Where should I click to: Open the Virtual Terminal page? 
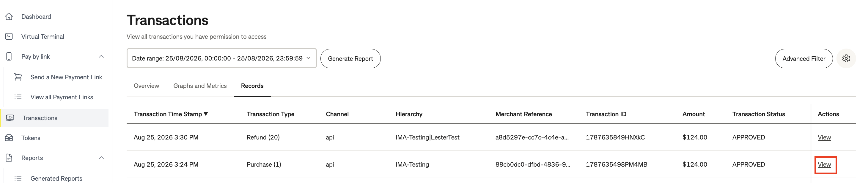click(43, 36)
